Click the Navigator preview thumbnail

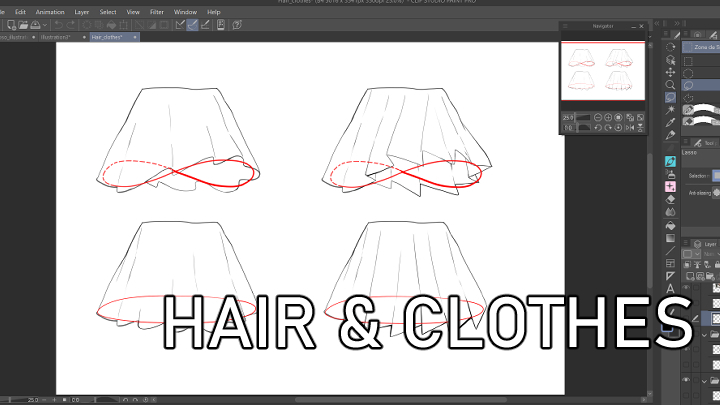(603, 71)
